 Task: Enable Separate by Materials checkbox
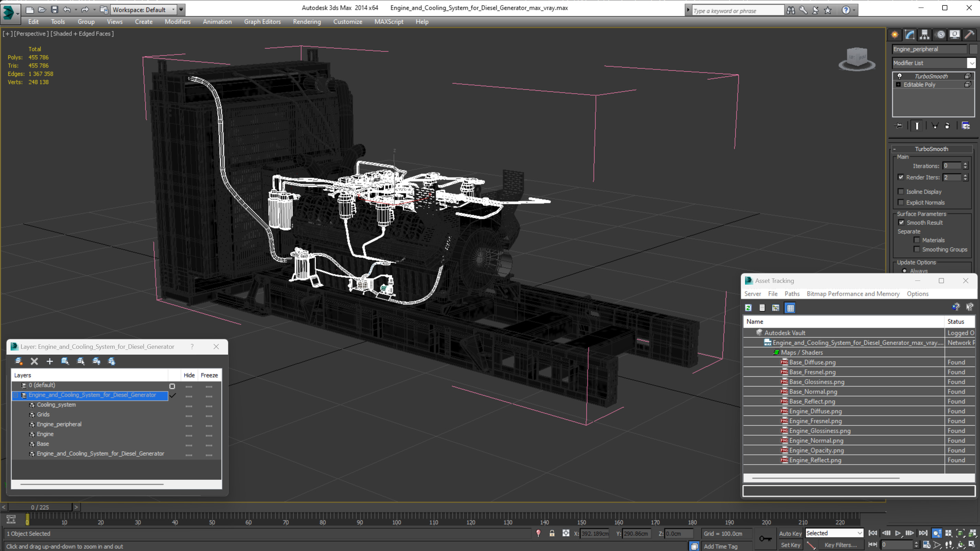point(917,240)
